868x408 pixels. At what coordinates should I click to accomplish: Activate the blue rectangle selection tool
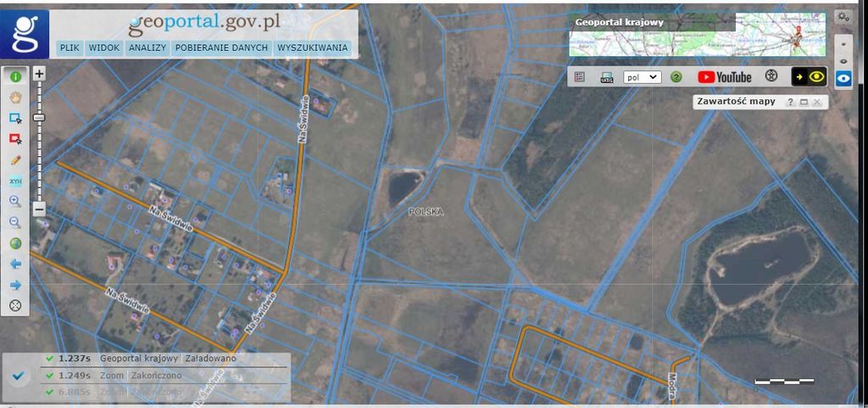click(x=15, y=118)
